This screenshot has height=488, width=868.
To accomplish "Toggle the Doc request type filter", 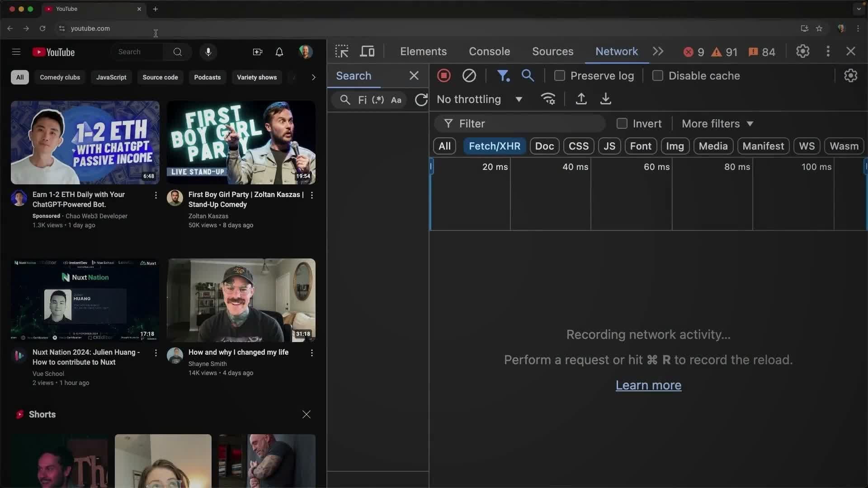I will (x=545, y=146).
